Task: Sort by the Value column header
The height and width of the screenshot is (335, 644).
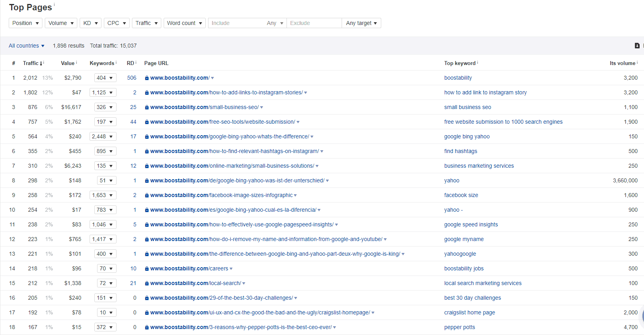Action: (x=68, y=63)
